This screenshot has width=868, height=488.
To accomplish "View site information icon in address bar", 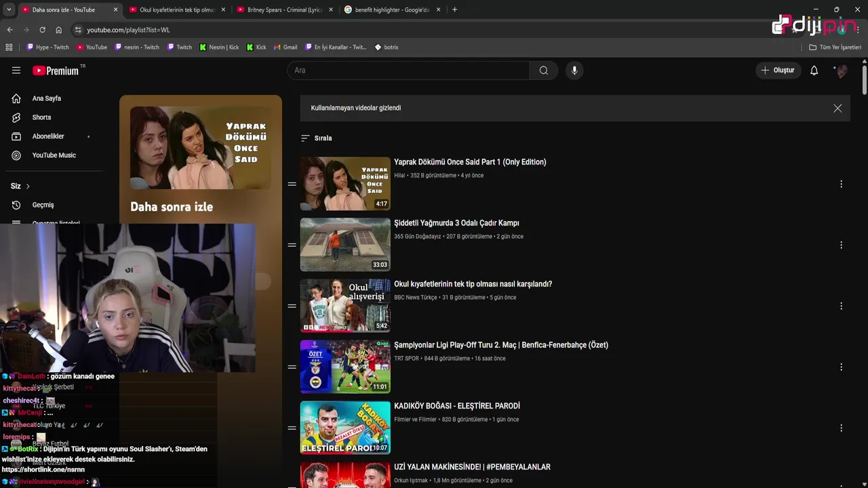I will (x=78, y=30).
